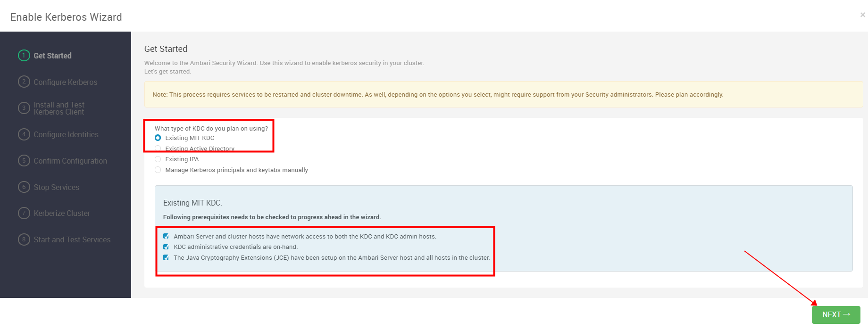Click the step 3 number circle

tap(24, 108)
